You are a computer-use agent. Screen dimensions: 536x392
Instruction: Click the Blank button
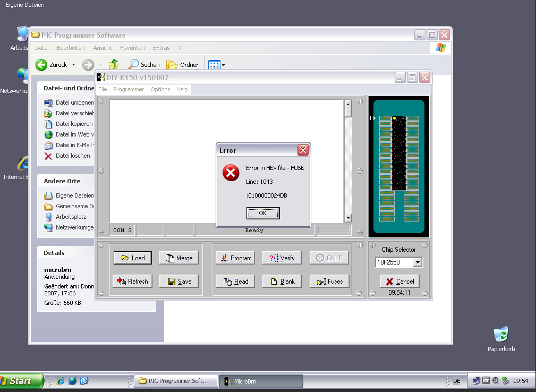[282, 282]
